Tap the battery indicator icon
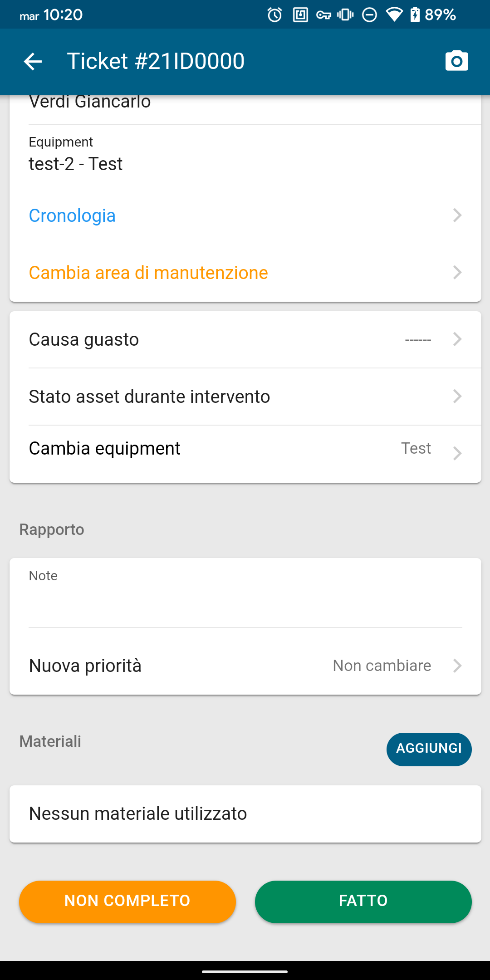Viewport: 490px width, 980px height. coord(415,15)
